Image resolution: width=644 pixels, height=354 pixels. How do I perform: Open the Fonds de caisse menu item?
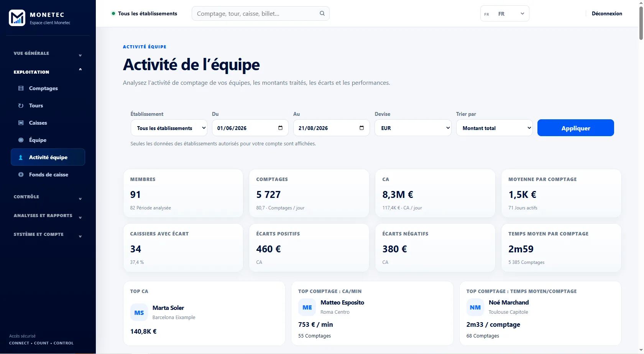point(49,175)
